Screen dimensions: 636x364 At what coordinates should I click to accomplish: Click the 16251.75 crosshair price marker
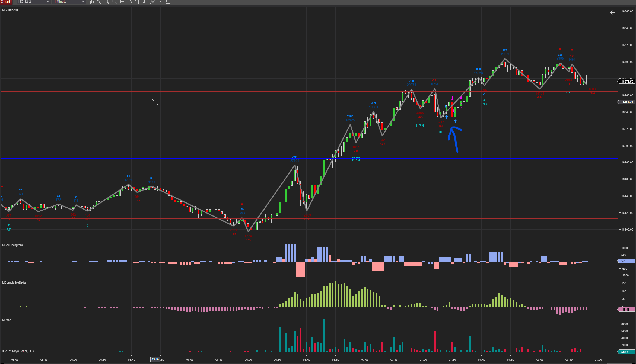627,102
